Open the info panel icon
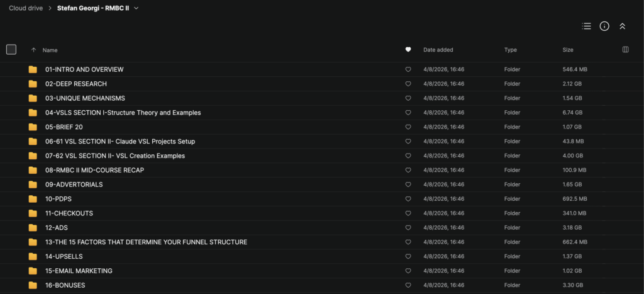Image resolution: width=644 pixels, height=294 pixels. pyautogui.click(x=604, y=26)
